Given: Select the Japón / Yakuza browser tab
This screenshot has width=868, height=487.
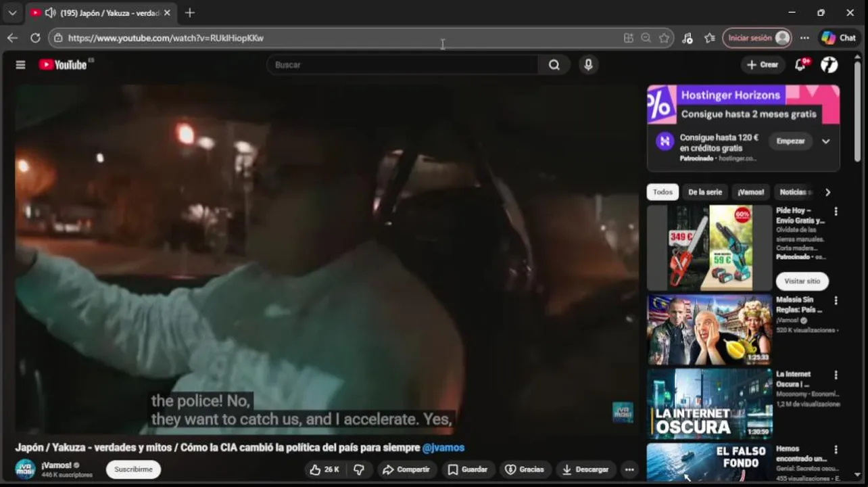Looking at the screenshot, I should (x=101, y=13).
